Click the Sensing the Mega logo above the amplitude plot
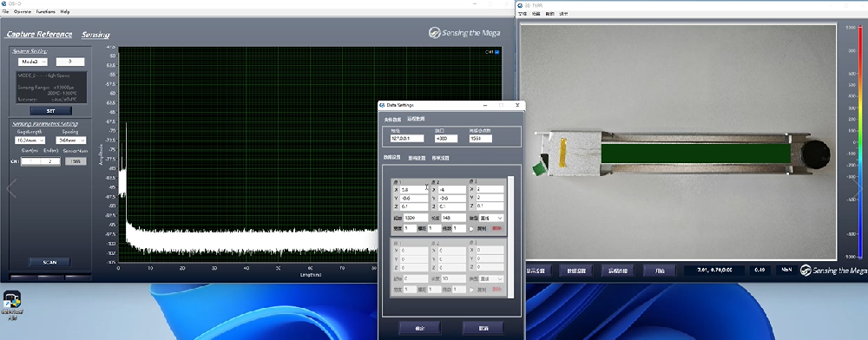Image resolution: width=868 pixels, height=340 pixels. pos(464,33)
